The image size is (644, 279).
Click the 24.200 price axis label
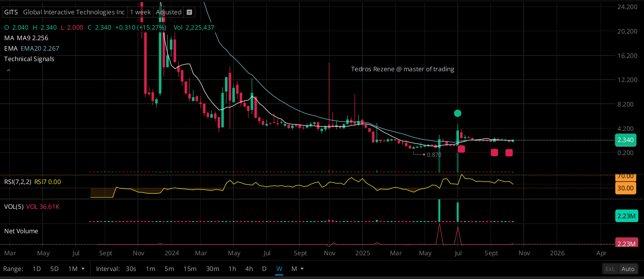coord(627,7)
